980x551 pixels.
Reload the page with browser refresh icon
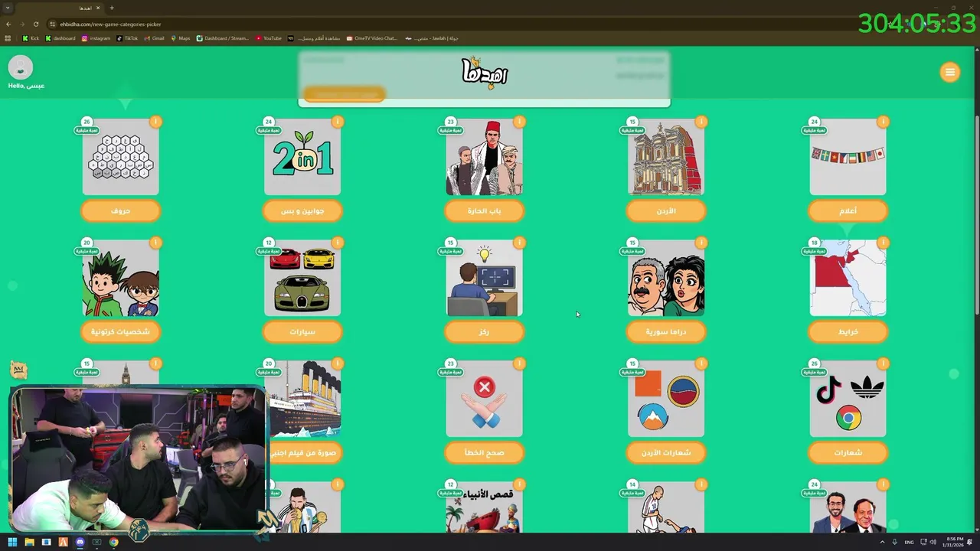(35, 24)
